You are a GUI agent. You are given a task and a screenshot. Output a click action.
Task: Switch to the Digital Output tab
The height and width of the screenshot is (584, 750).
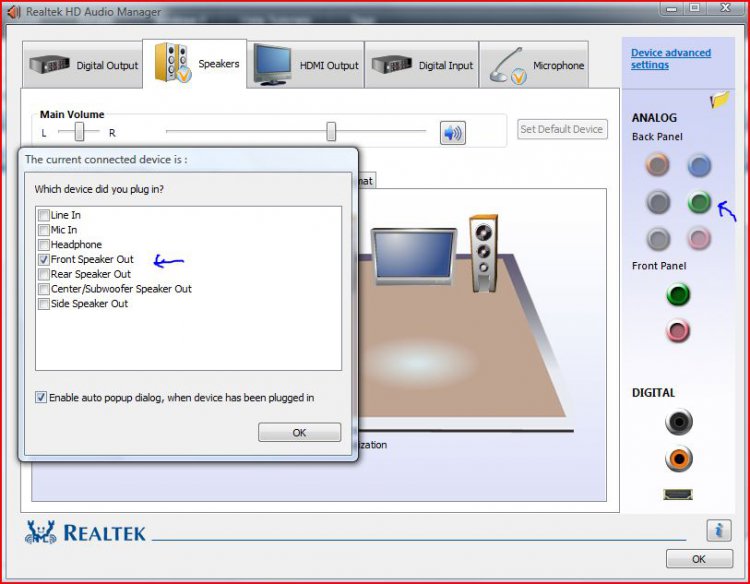tap(82, 65)
